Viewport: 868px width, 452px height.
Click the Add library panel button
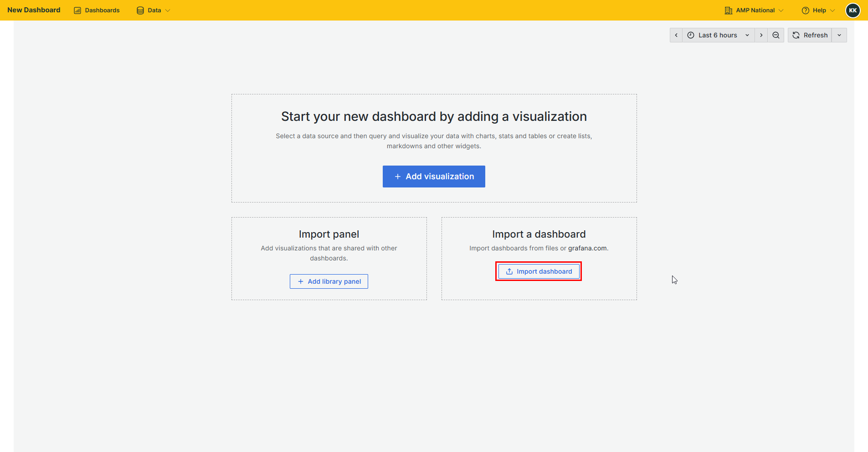[329, 281]
